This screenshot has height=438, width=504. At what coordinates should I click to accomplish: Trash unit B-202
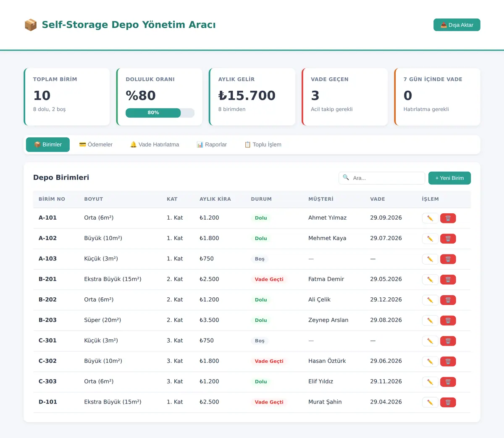[448, 300]
